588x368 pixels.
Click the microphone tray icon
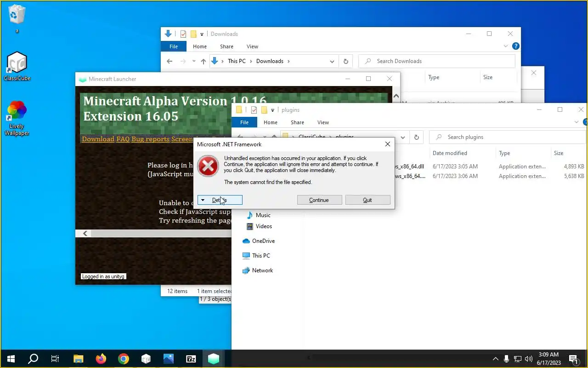coord(507,359)
